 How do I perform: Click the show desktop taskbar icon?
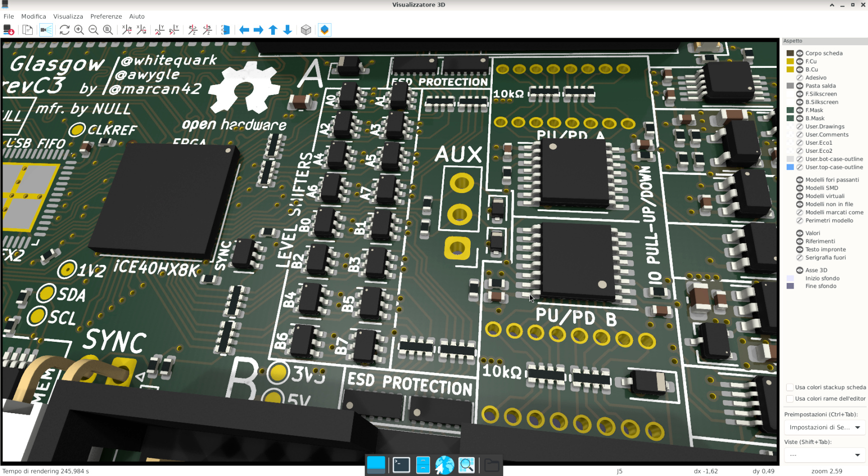click(376, 465)
